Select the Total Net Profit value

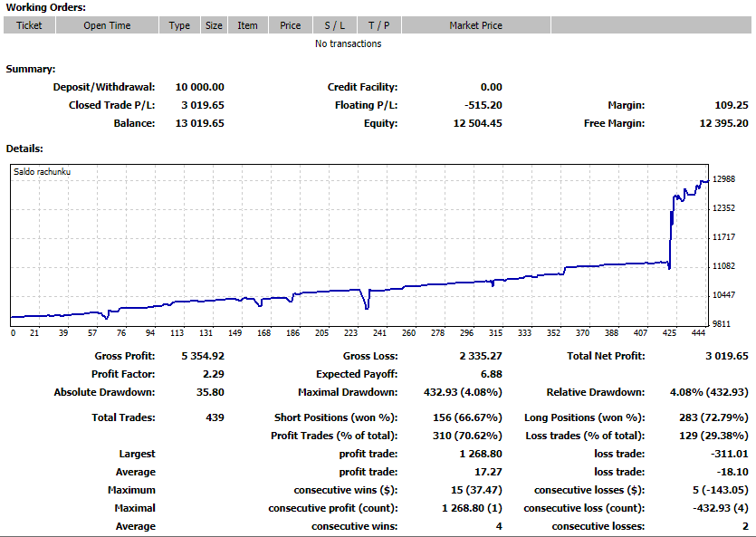point(727,356)
